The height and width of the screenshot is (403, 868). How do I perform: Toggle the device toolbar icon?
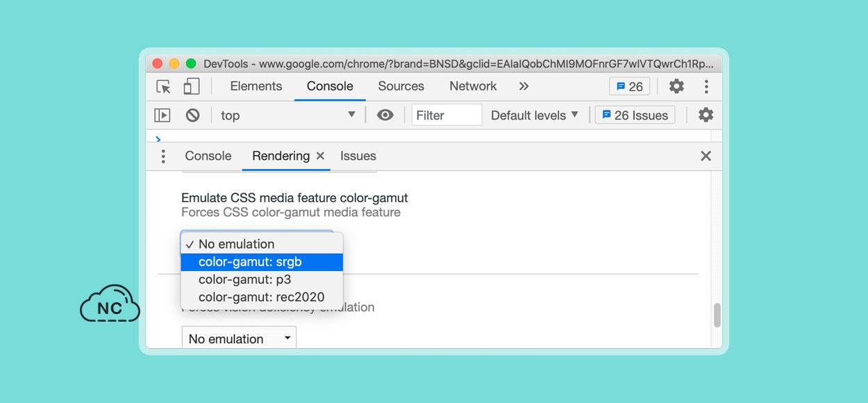pyautogui.click(x=191, y=86)
